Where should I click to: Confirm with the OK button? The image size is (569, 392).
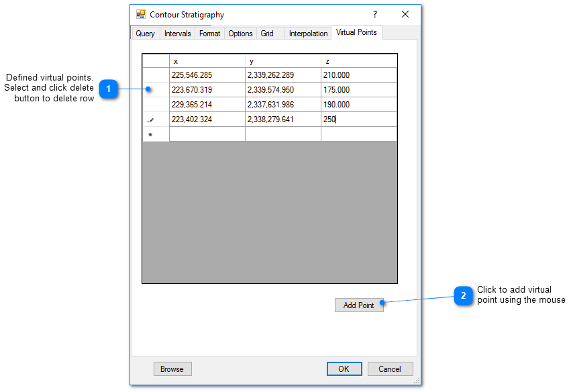click(x=344, y=369)
